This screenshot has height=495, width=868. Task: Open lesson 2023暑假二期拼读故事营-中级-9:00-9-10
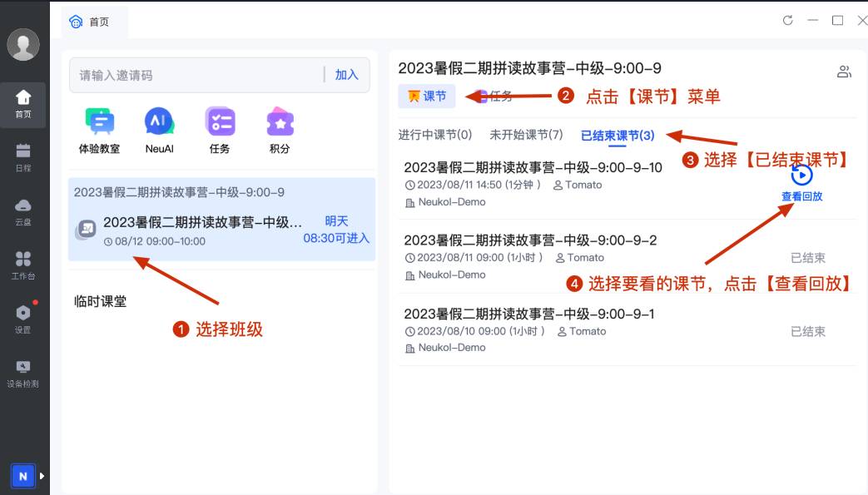pyautogui.click(x=533, y=168)
